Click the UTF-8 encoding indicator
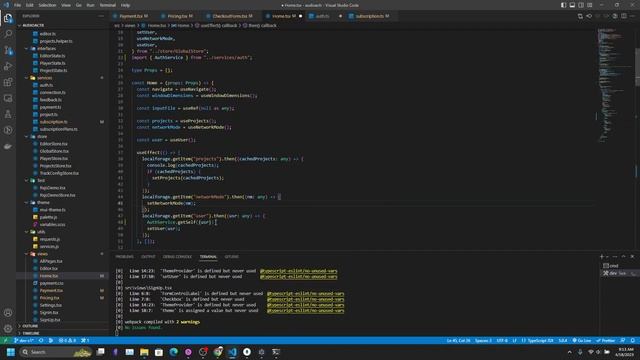 pyautogui.click(x=502, y=340)
